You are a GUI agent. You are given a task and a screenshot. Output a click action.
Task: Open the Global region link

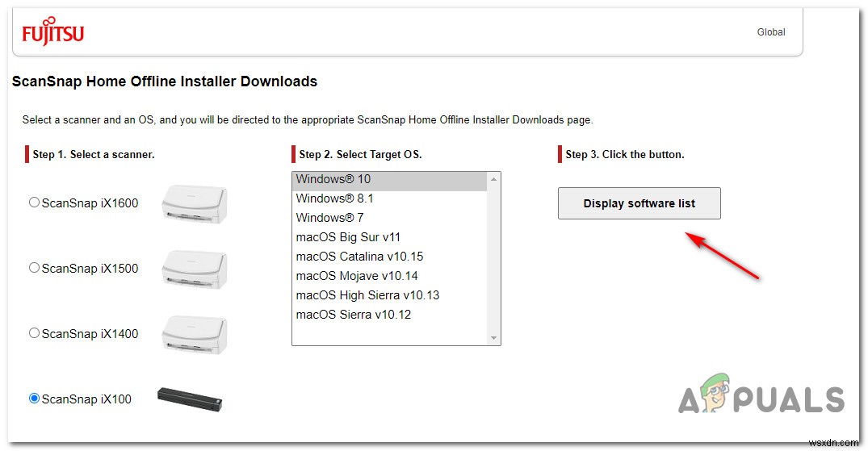coord(770,32)
